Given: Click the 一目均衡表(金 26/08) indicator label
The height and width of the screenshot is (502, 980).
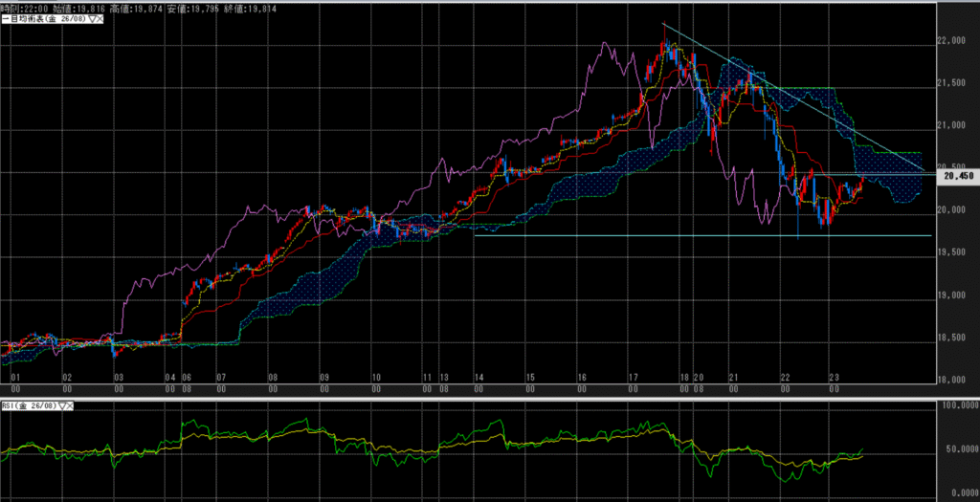Looking at the screenshot, I should [43, 20].
